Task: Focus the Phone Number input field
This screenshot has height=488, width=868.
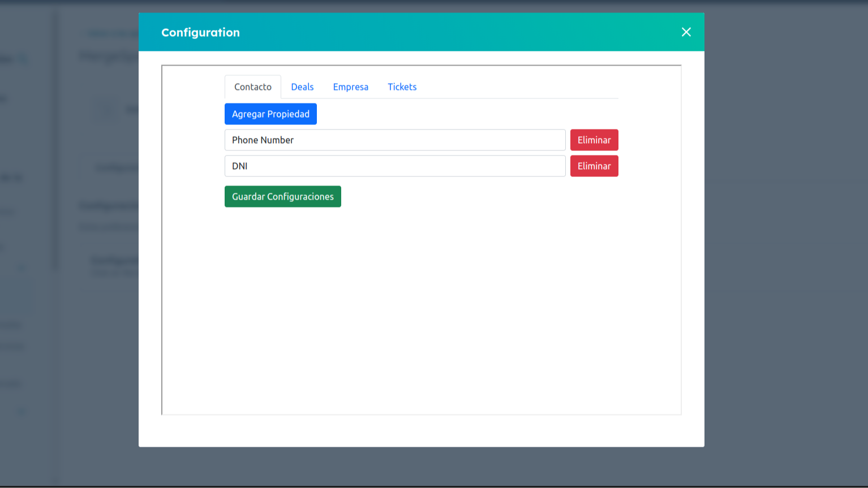Action: click(395, 140)
